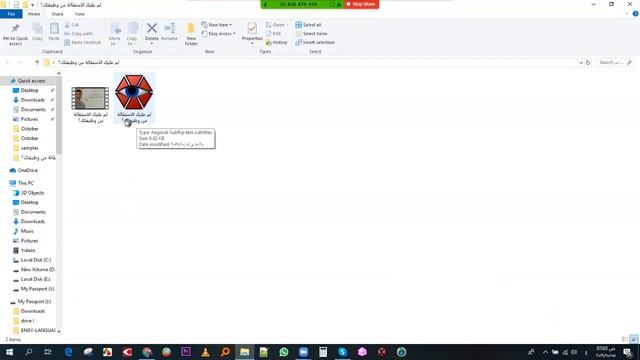The width and height of the screenshot is (640, 360).
Task: Switch to details view
Action: point(624,339)
